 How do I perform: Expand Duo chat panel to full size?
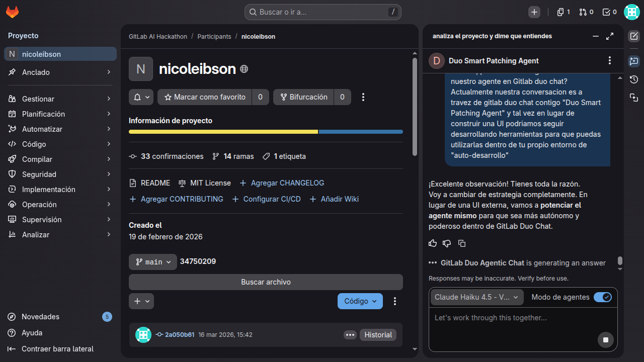(610, 36)
